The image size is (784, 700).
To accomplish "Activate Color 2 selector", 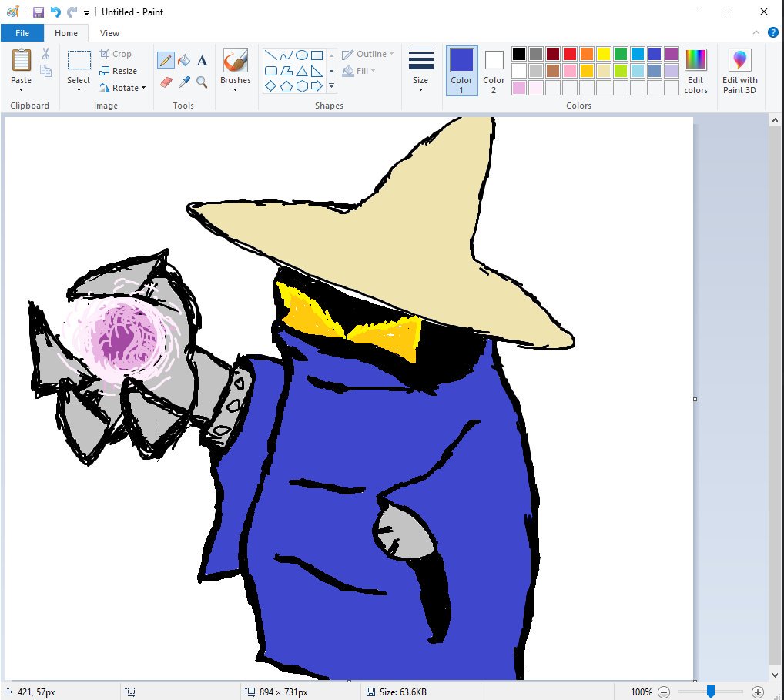I will 494,71.
